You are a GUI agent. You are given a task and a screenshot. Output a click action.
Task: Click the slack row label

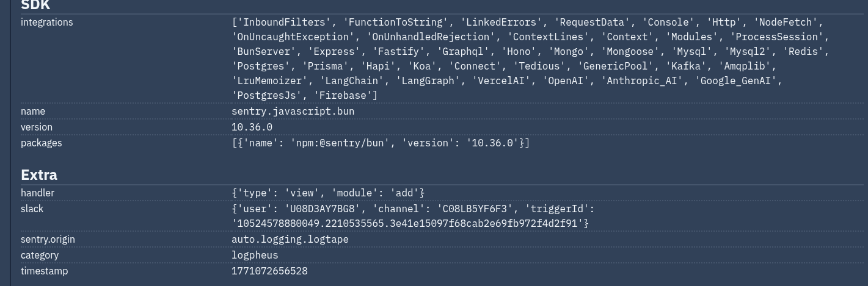[32, 209]
